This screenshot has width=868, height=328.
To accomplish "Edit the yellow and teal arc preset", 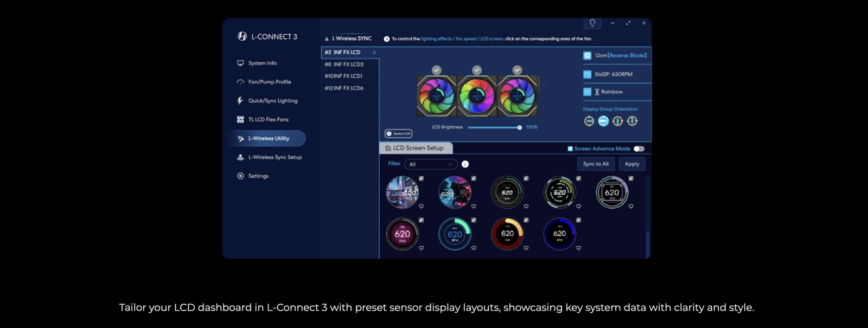I will [578, 178].
